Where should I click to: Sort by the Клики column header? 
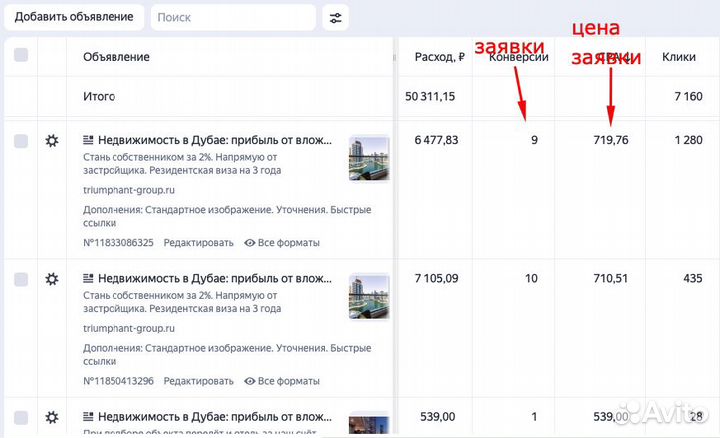[x=679, y=57]
